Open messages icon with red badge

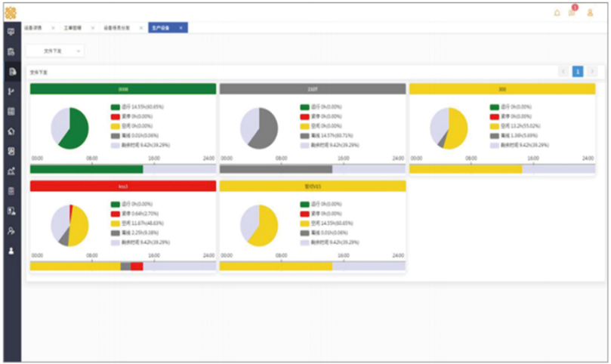(572, 11)
